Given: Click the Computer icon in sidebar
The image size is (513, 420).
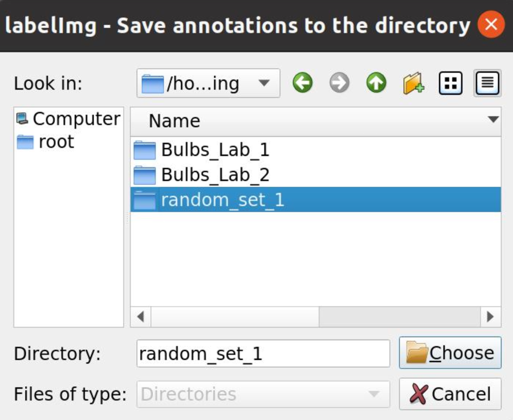Looking at the screenshot, I should [22, 119].
